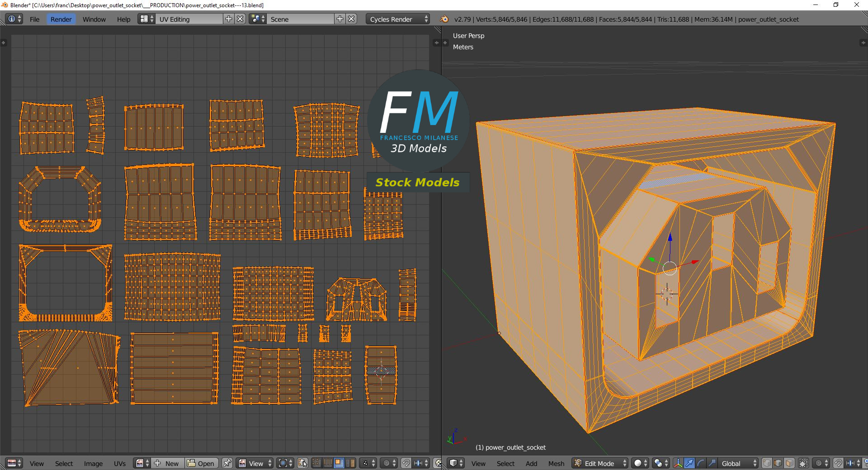Screen dimensions: 868x470
Task: Open the Mesh menu
Action: 556,463
